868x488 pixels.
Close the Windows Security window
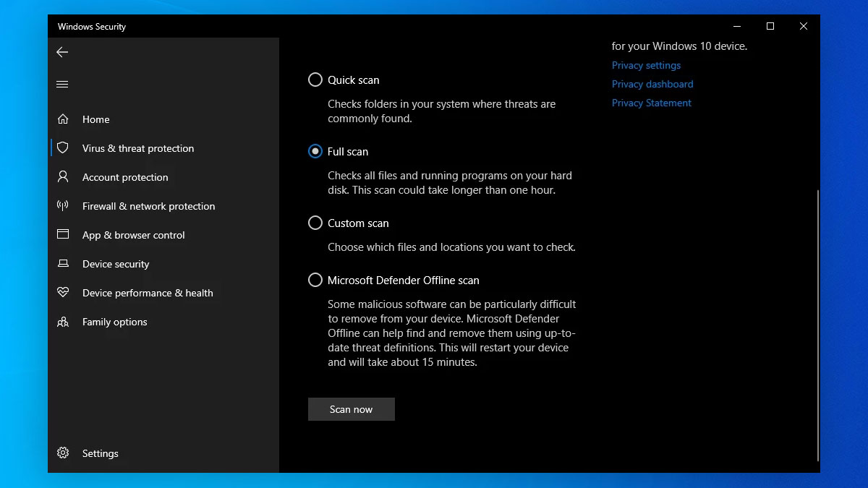tap(804, 26)
